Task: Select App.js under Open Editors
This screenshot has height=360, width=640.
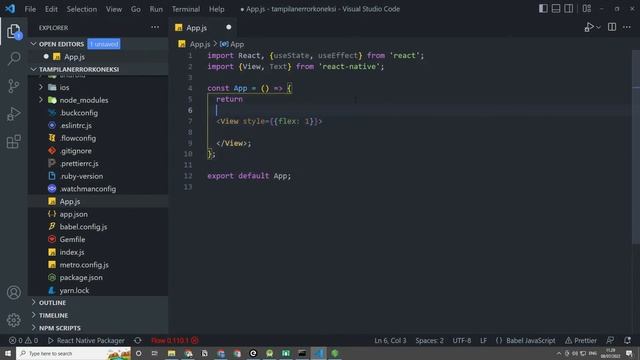Action: [x=98, y=57]
